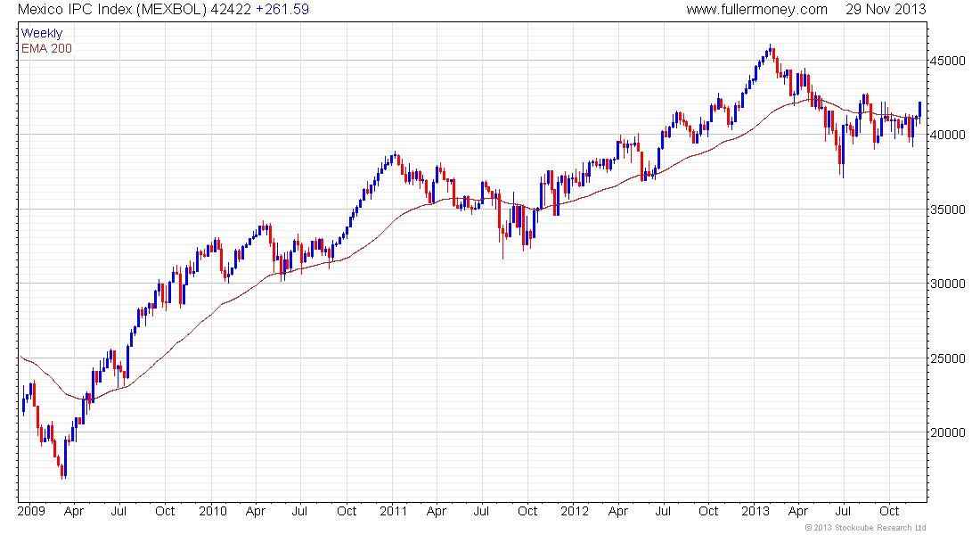Click the EMA 200 legend label
The height and width of the screenshot is (535, 980).
tap(47, 49)
